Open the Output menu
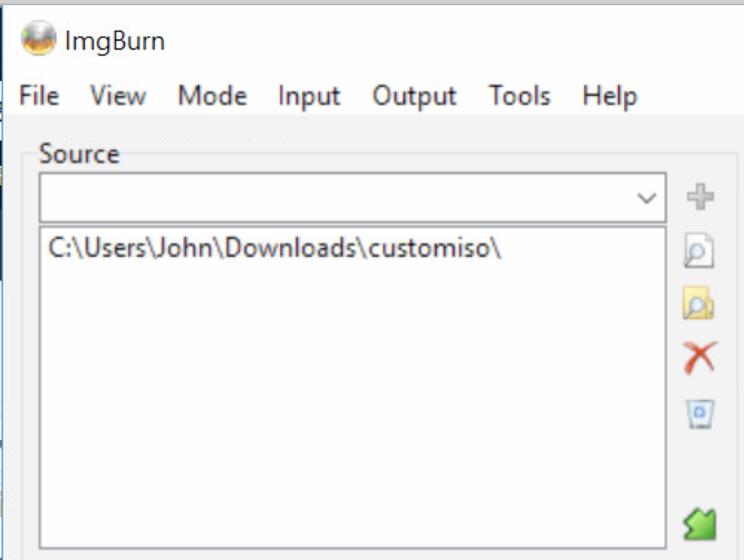744x560 pixels. [415, 96]
